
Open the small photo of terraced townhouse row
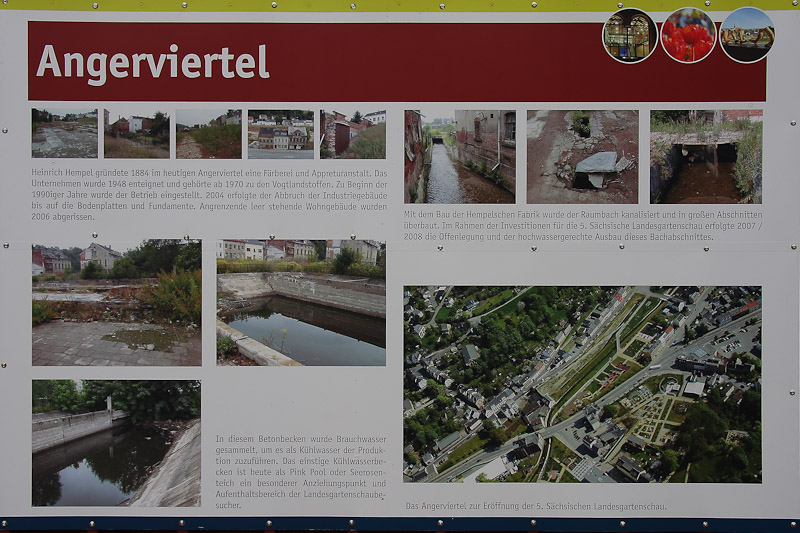pos(281,134)
